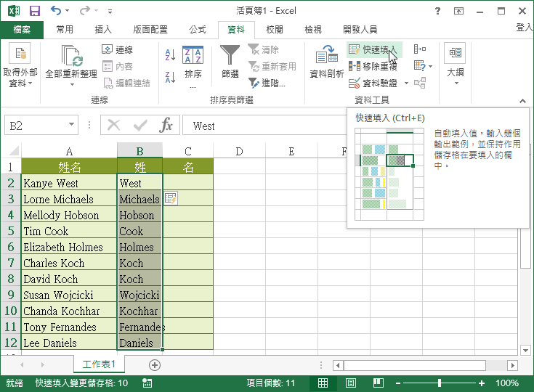
Task: Open 連線 connections
Action: coord(118,49)
